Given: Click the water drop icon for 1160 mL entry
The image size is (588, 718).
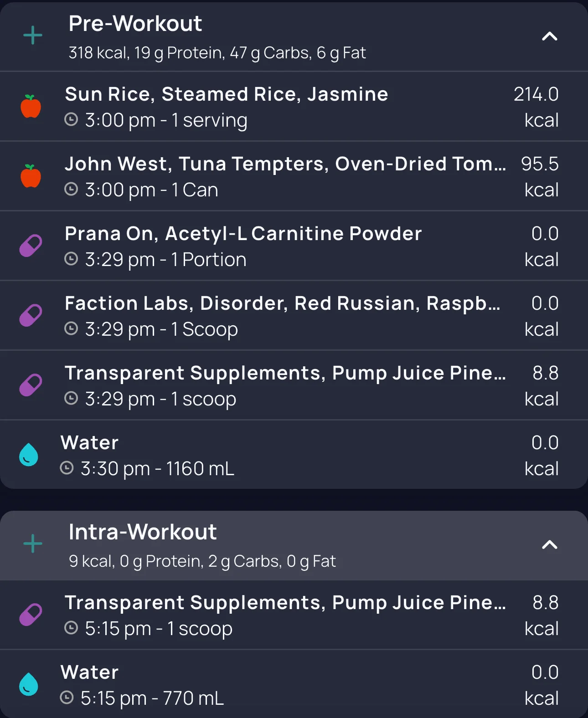Looking at the screenshot, I should tap(28, 455).
